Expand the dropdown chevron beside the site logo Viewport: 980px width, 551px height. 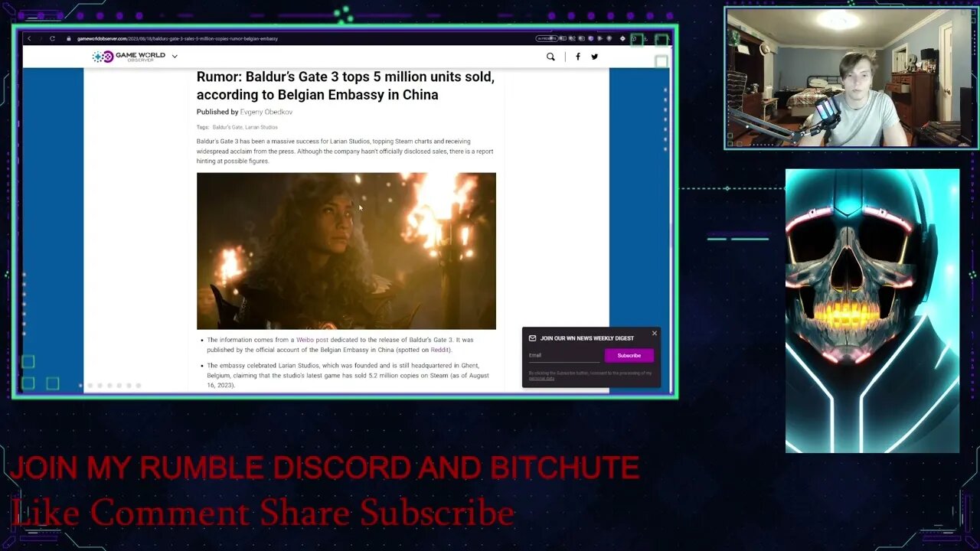click(x=175, y=57)
